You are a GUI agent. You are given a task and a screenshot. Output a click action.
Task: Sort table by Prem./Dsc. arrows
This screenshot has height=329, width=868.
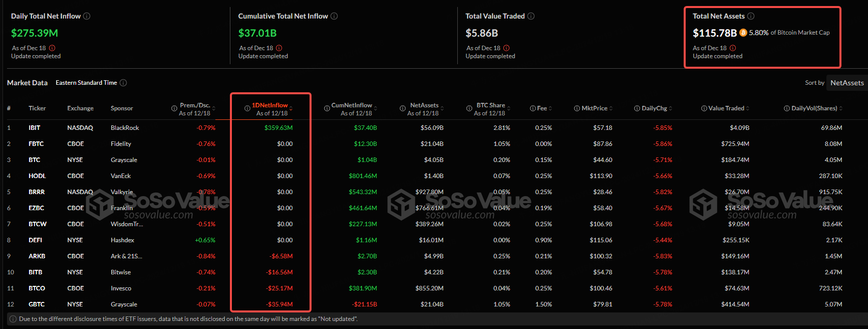pos(214,108)
